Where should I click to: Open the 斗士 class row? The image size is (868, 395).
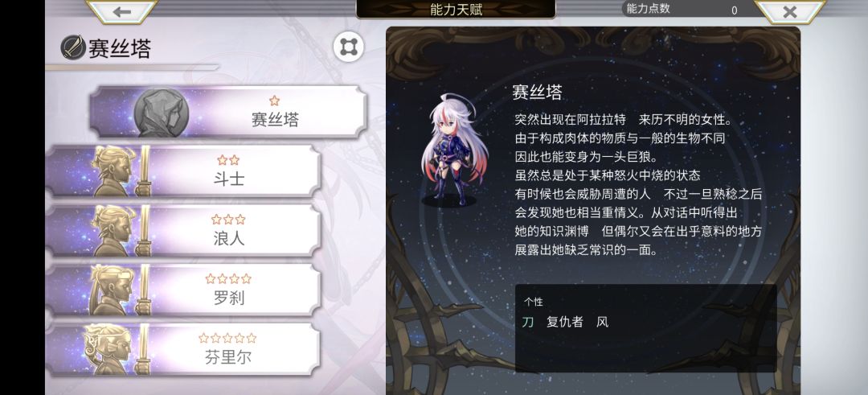(x=183, y=171)
